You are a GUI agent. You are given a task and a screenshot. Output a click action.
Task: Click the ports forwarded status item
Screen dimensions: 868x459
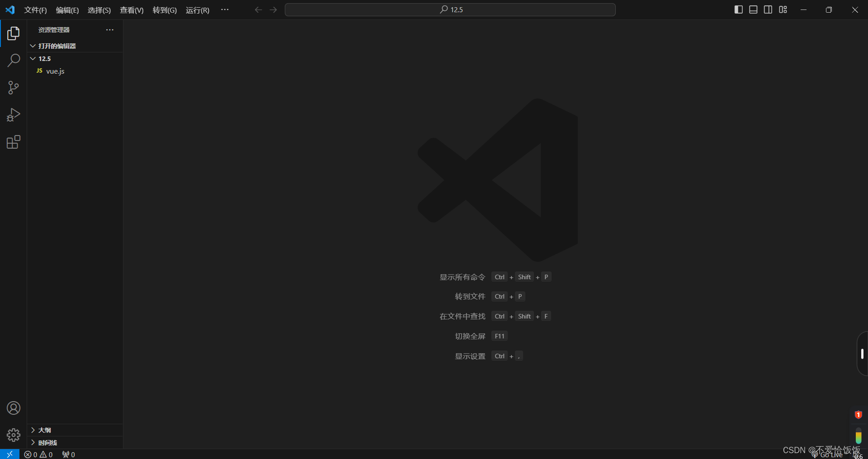69,454
